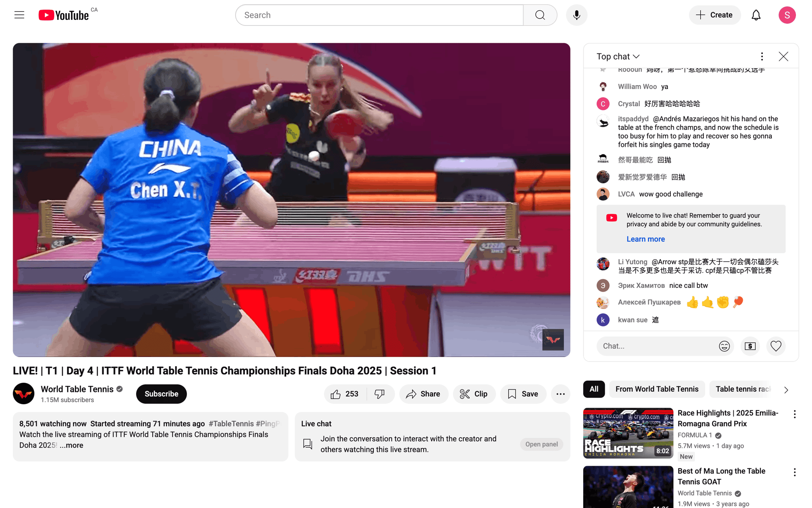This screenshot has width=812, height=508.
Task: Open the hamburger guide menu
Action: point(19,15)
